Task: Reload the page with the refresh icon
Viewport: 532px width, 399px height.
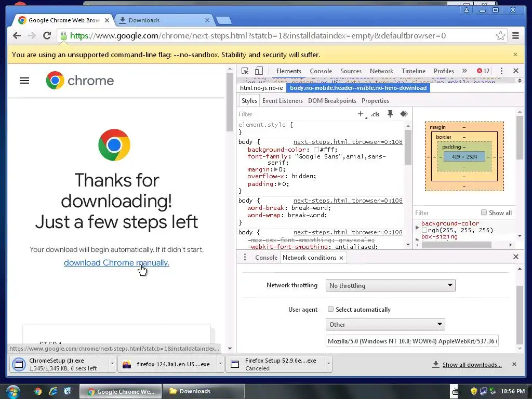Action: 47,36
